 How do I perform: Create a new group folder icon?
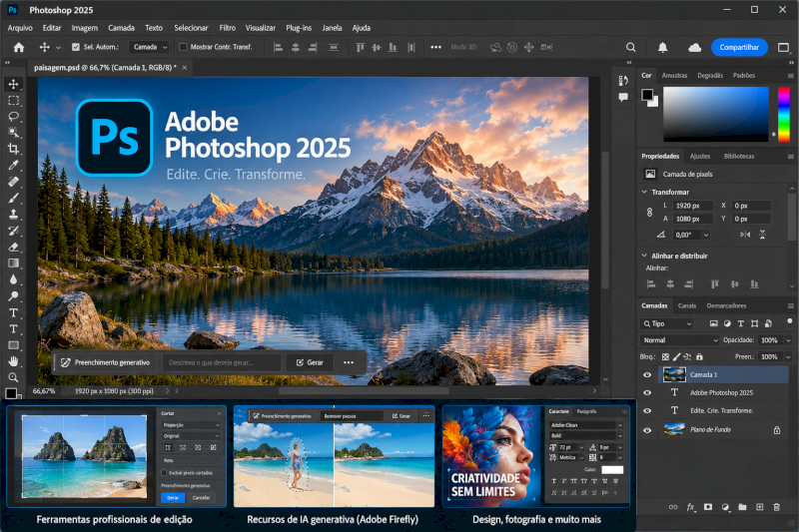742,507
